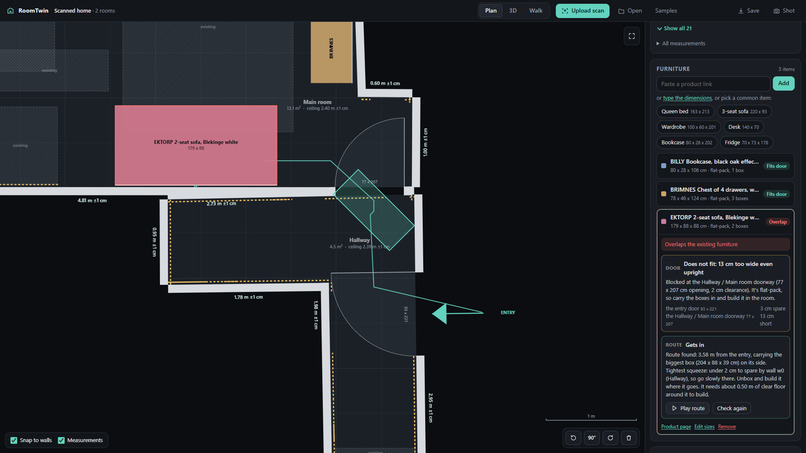This screenshot has width=806, height=453.
Task: Pick the Bookcase common item
Action: coord(686,142)
